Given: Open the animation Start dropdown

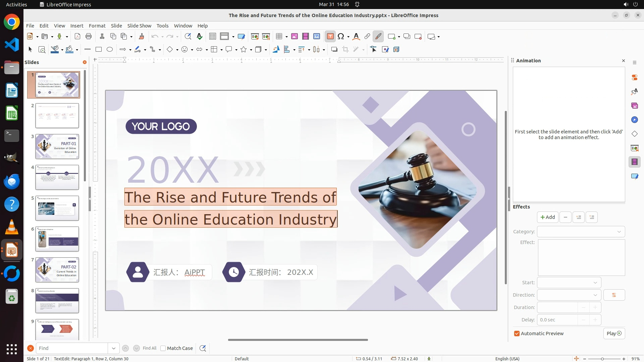Looking at the screenshot, I should 569,283.
